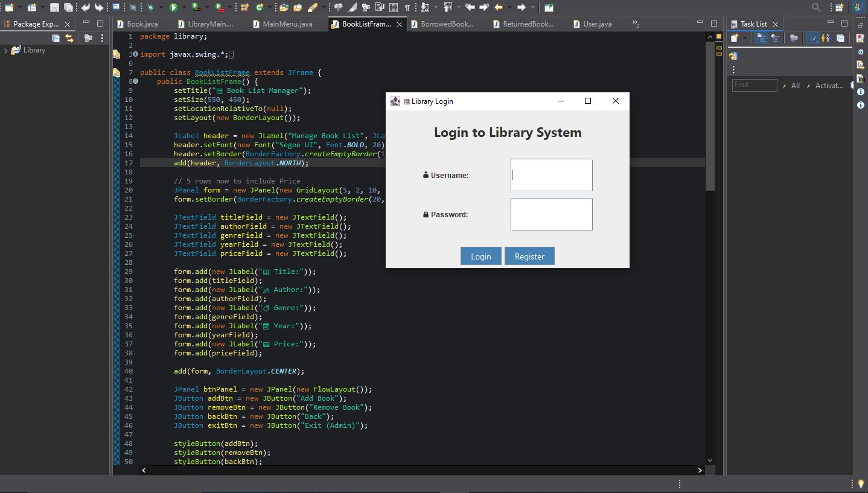
Task: Toggle Categorized view in Task List
Action: [x=761, y=37]
